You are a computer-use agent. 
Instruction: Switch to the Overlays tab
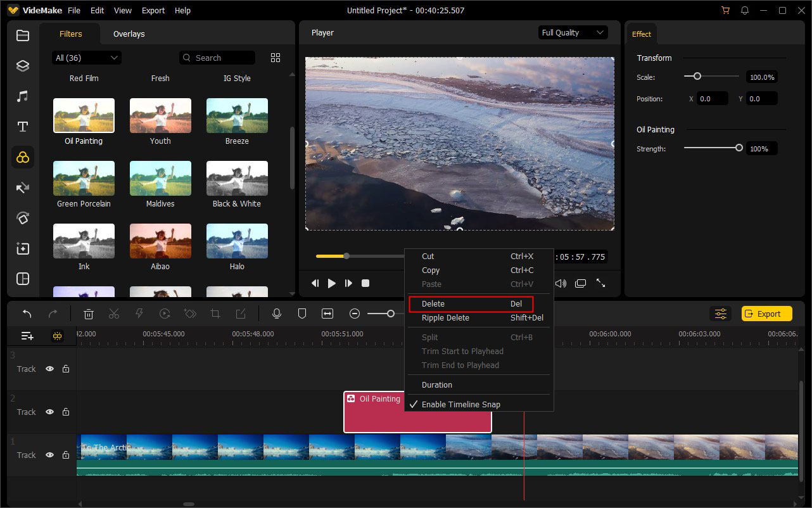[x=129, y=34]
